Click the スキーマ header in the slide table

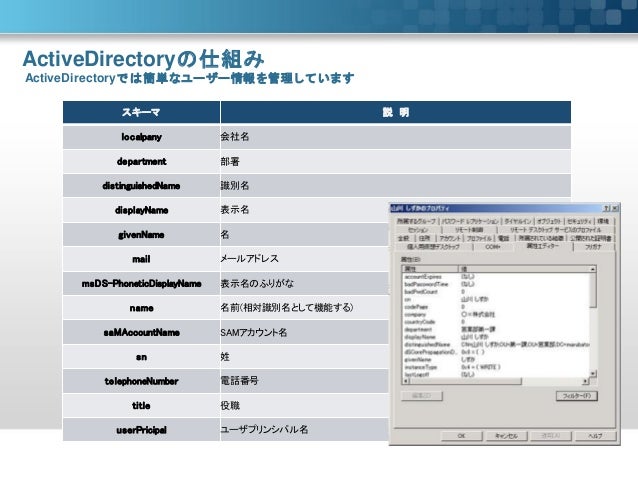(141, 112)
